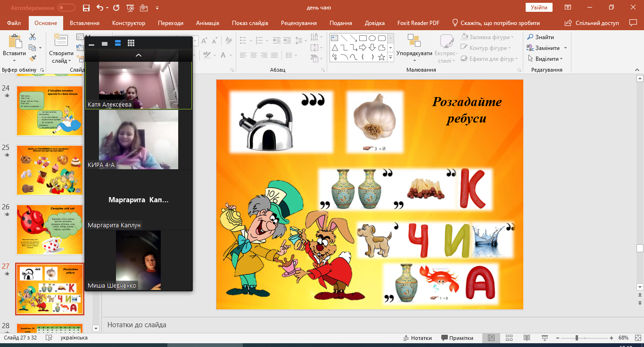
Task: Click the Save floppy disk icon
Action: (86, 8)
